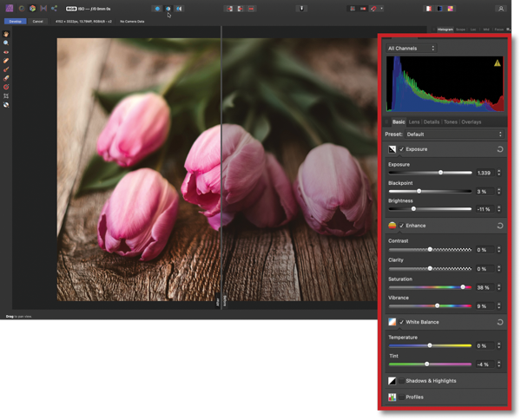Enable the Profiles checkbox
The image size is (521, 420).
coord(402,397)
